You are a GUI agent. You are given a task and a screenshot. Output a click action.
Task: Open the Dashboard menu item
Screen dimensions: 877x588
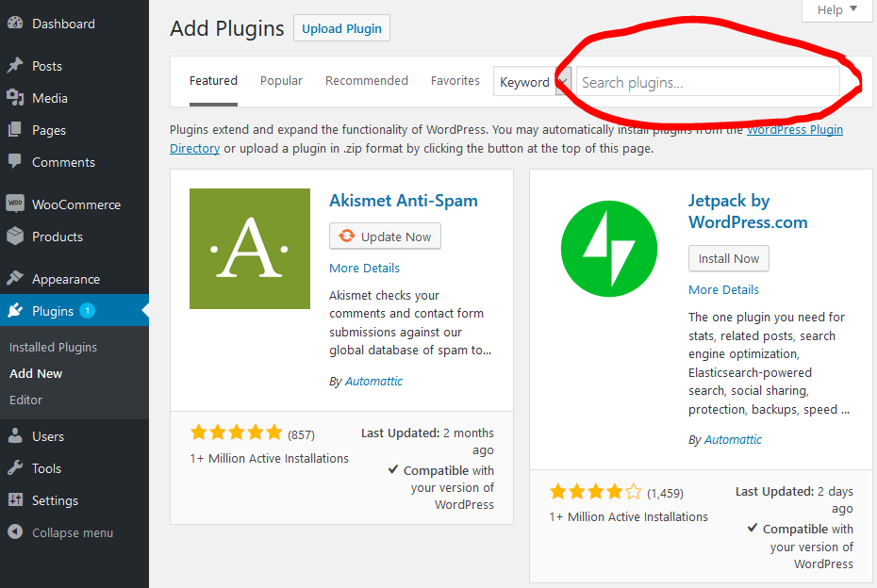(x=74, y=24)
